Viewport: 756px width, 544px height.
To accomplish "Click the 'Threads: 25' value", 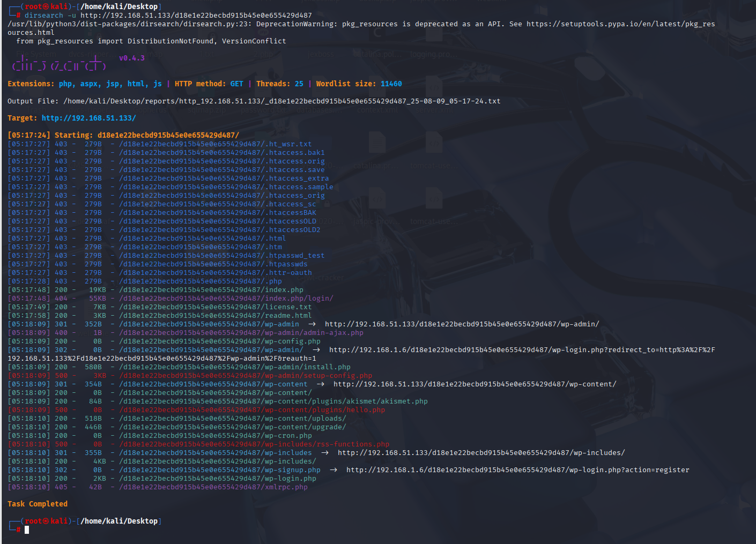I will pyautogui.click(x=280, y=84).
